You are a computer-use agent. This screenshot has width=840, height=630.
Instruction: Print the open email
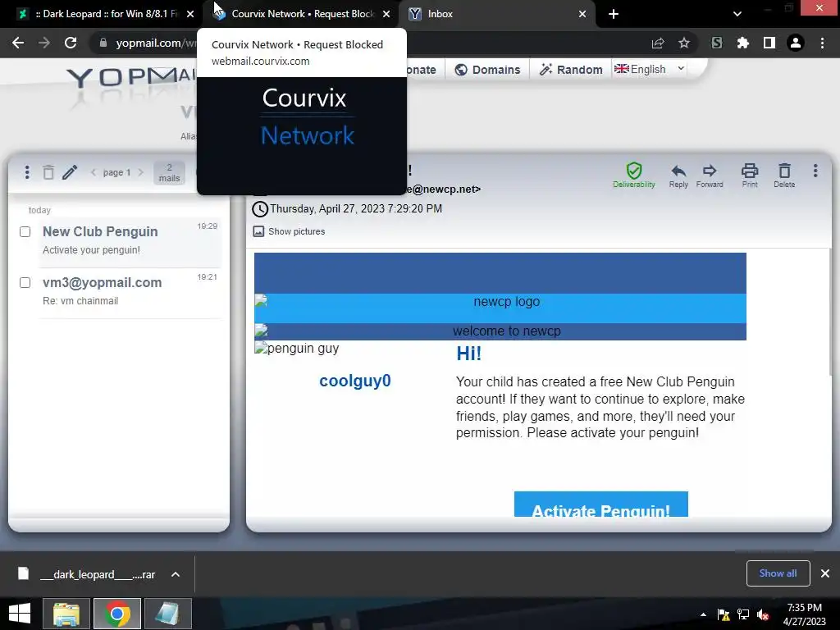tap(750, 176)
